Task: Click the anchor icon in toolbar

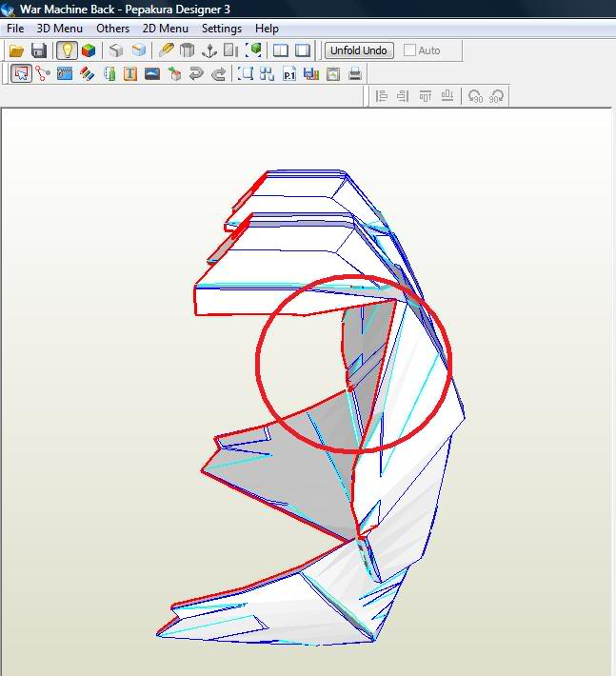Action: [x=209, y=50]
